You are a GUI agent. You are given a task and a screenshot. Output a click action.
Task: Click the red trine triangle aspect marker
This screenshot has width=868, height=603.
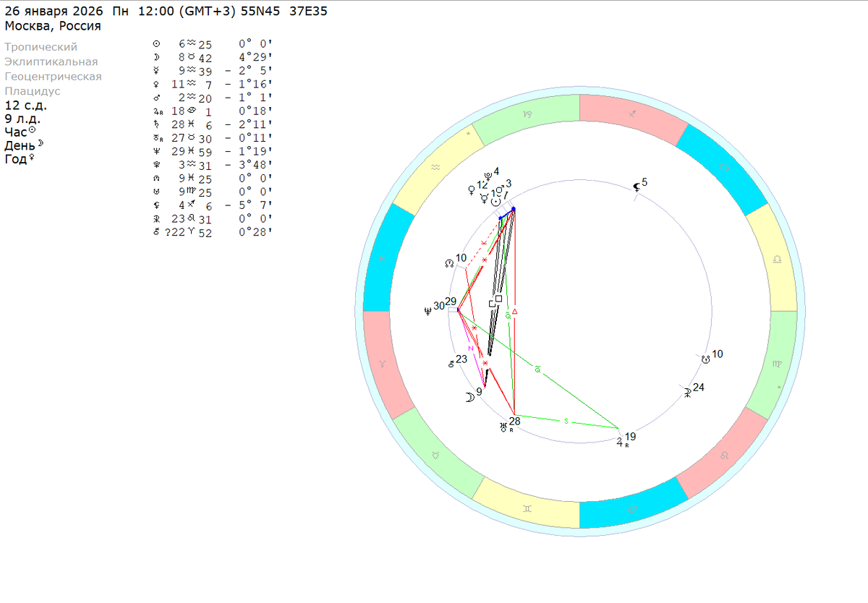[x=516, y=311]
